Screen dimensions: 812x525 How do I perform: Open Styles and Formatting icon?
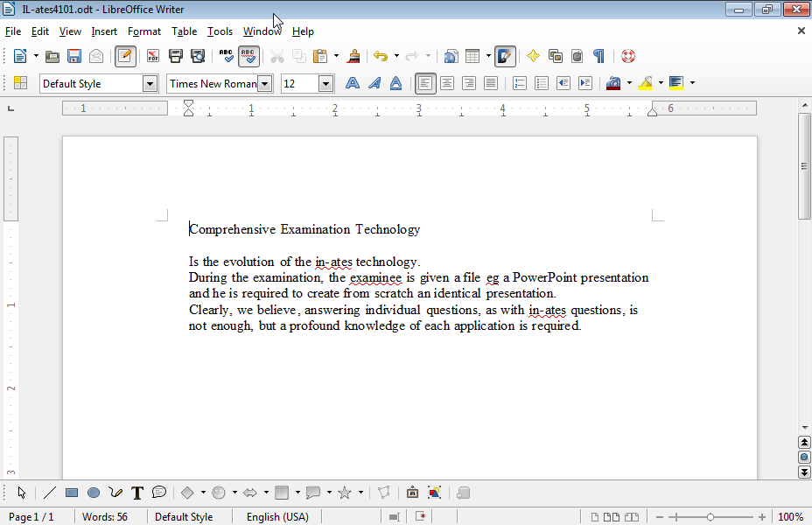click(20, 83)
